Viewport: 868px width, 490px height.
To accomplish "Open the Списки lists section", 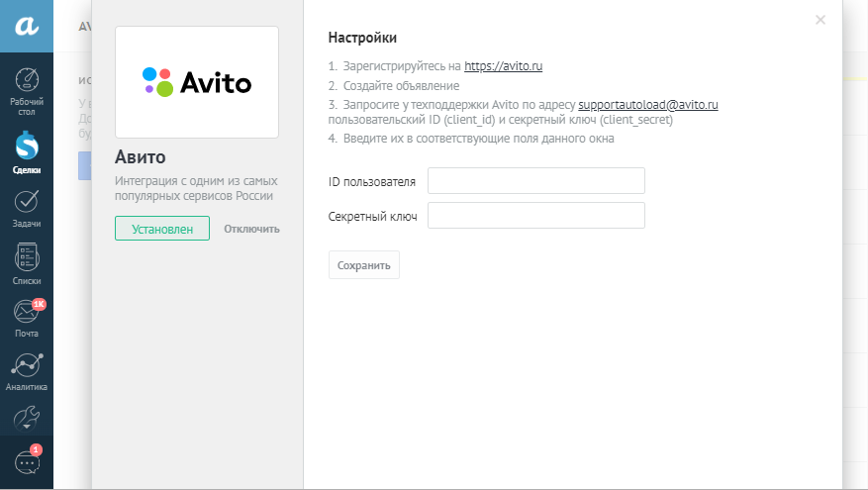I will [27, 264].
